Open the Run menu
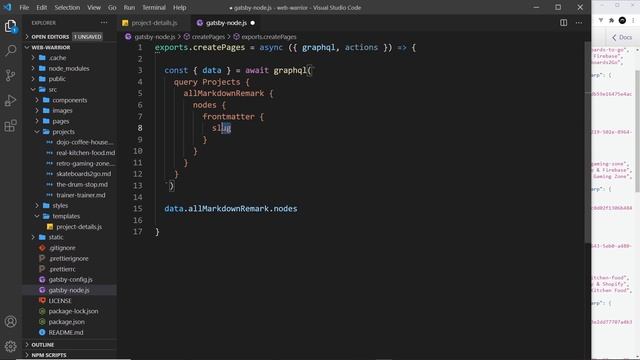The height and width of the screenshot is (360, 640). coord(129,7)
